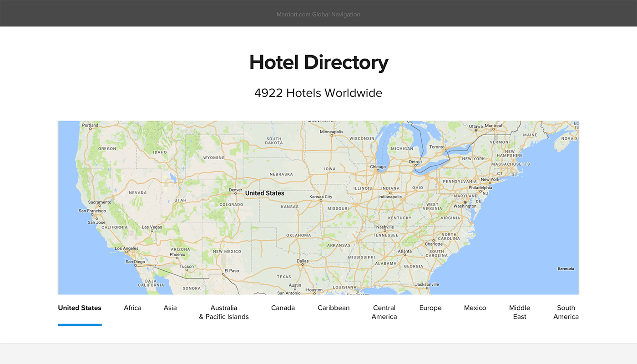Click Washington on the map
This screenshot has width=637, height=364.
coord(465,206)
